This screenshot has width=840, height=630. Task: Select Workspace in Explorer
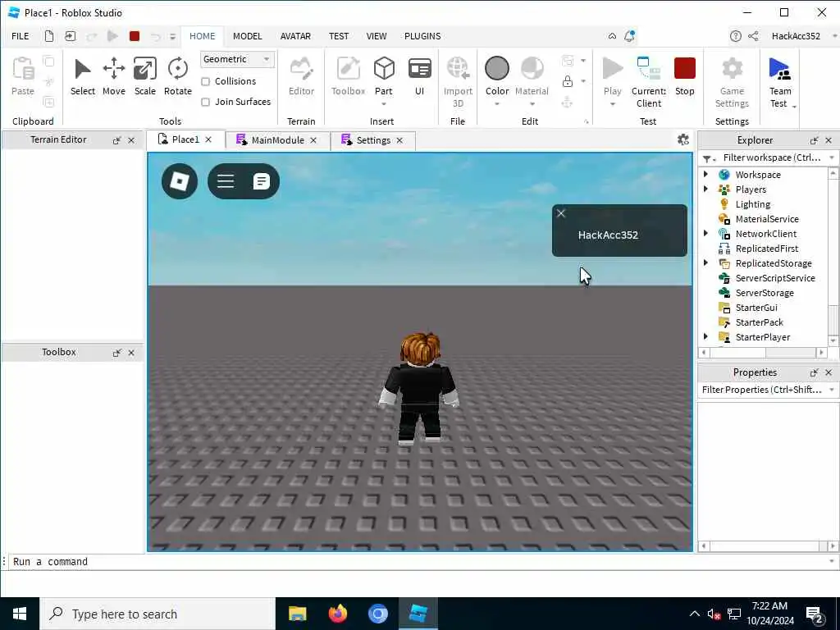pyautogui.click(x=758, y=175)
